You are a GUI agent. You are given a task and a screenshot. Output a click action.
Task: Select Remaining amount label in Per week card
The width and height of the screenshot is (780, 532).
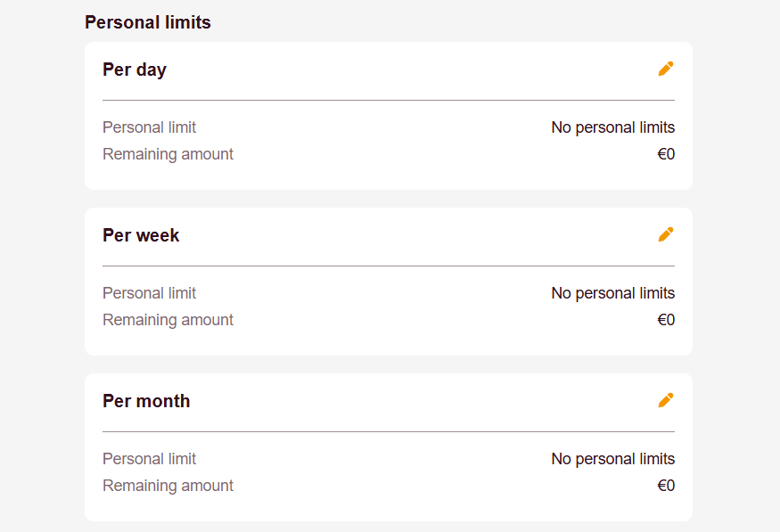[x=168, y=320]
